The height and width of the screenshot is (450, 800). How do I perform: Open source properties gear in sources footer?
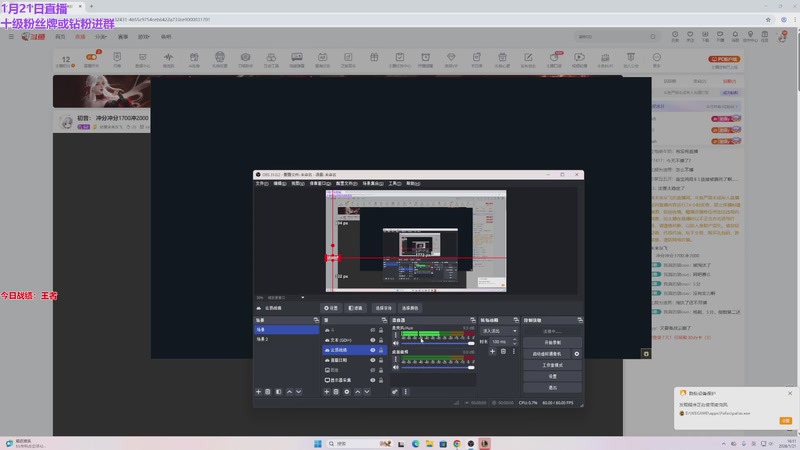pyautogui.click(x=347, y=392)
